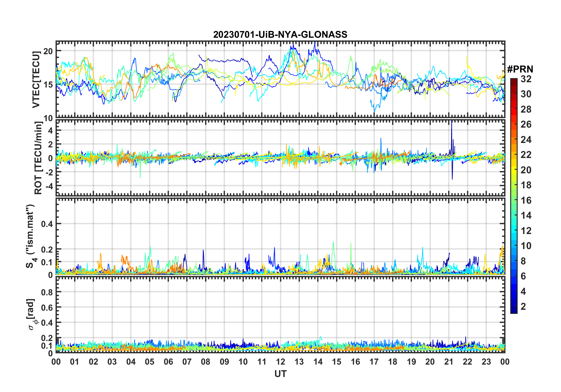561x392 pixels.
Task: Select PRN colorbar tick label 26
Action: (526, 124)
